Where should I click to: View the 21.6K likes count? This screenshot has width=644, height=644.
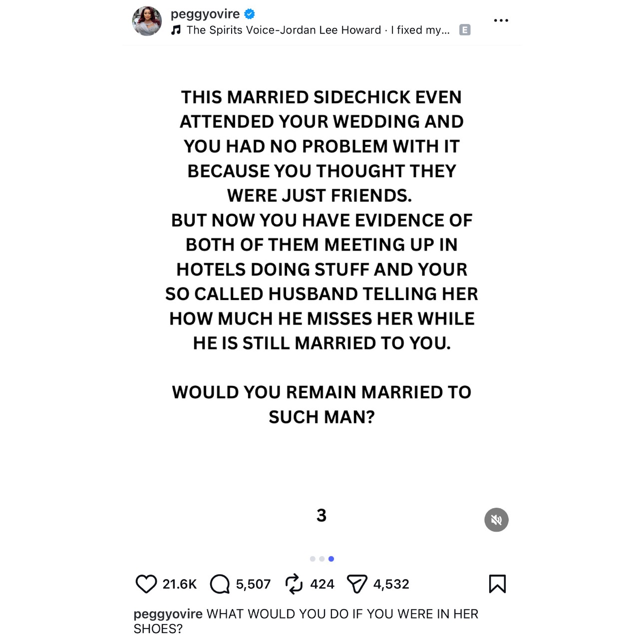click(180, 584)
